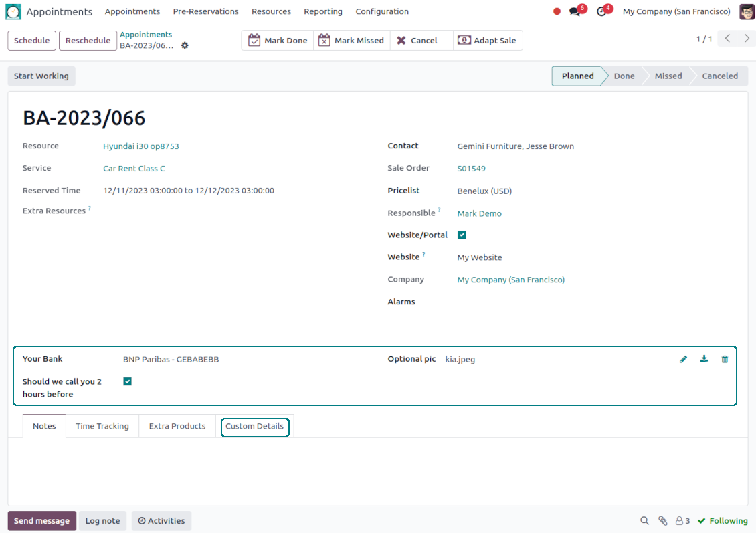The height and width of the screenshot is (533, 756).
Task: Open the Pre-Reservations menu
Action: pos(206,11)
